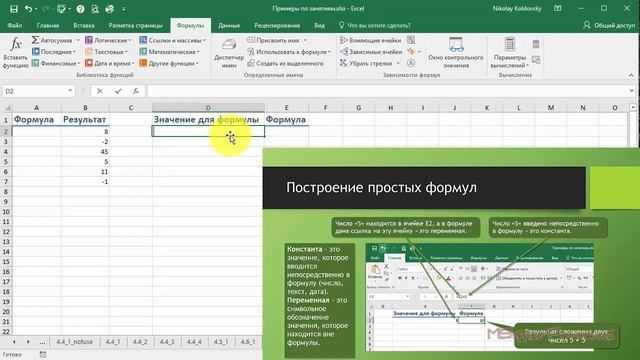Switch to the Home (Главная) tab
The width and height of the screenshot is (640, 360).
pyautogui.click(x=48, y=25)
